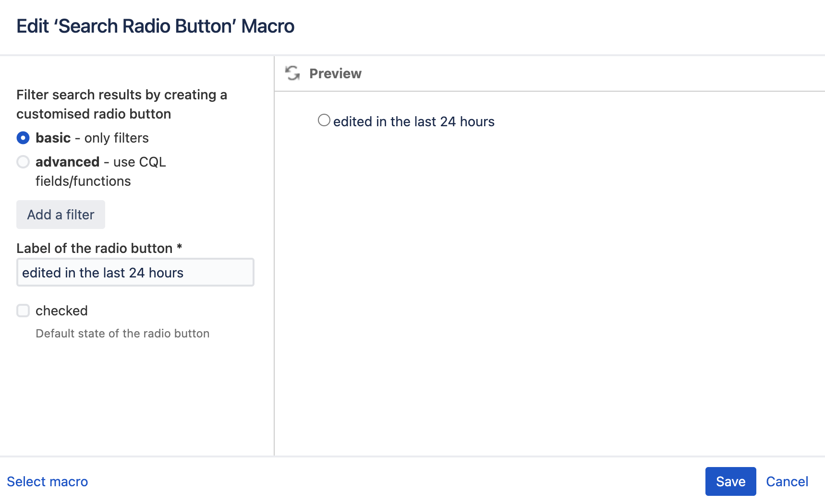Click preview text 'edited in the last 24 hours'
This screenshot has height=504, width=825.
413,122
